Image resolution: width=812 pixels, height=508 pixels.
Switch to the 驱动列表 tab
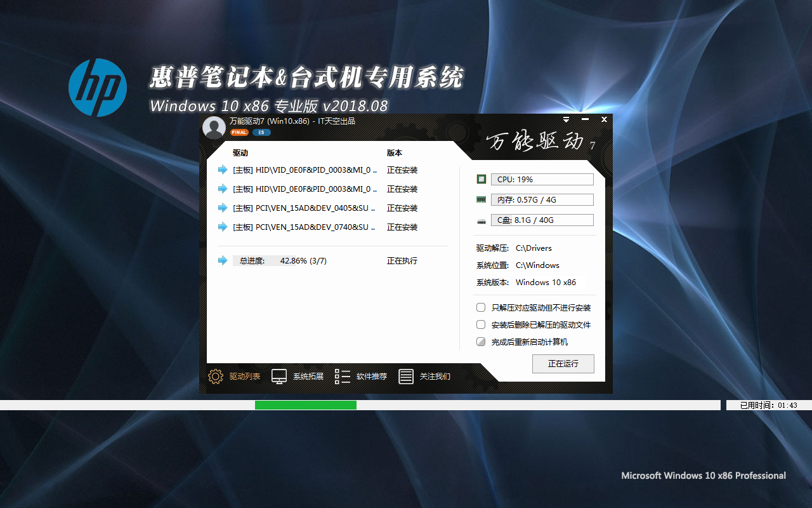point(245,377)
